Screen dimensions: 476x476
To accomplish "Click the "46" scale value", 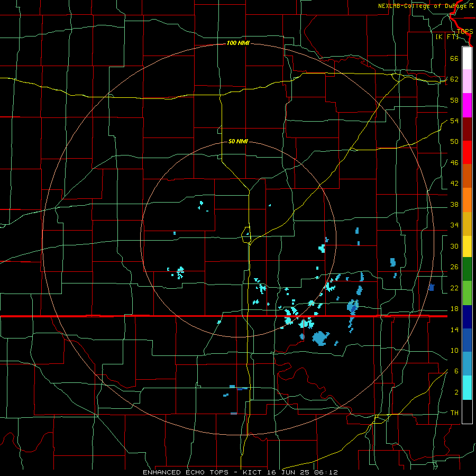I will coord(454,163).
